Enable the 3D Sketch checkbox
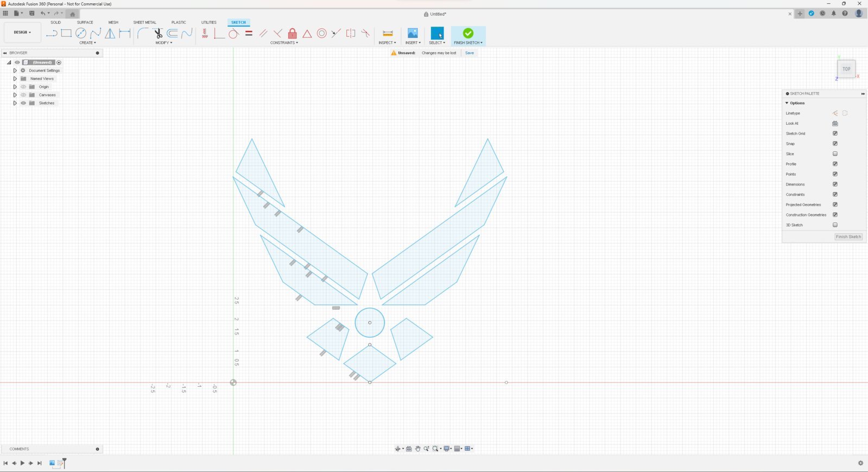This screenshot has width=868, height=472. 835,225
